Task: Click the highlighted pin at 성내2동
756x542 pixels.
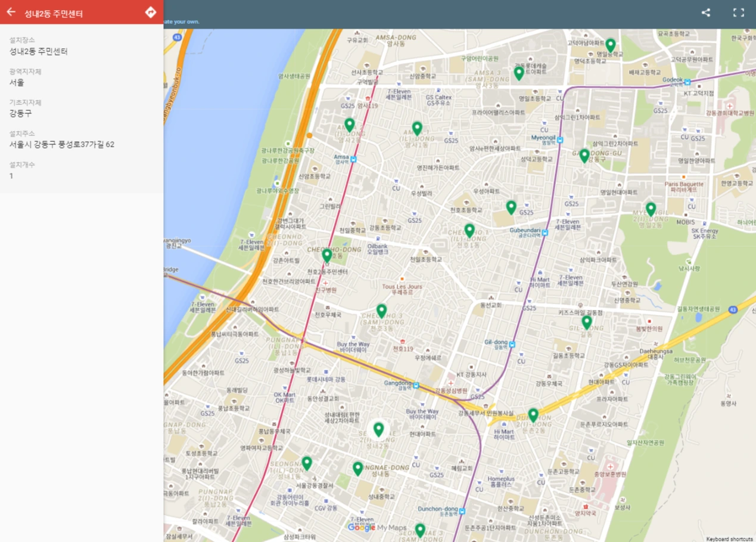Action: [x=378, y=429]
